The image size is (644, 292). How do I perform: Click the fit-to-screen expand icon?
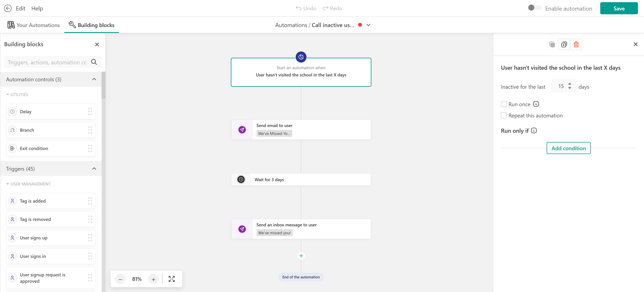(x=172, y=279)
